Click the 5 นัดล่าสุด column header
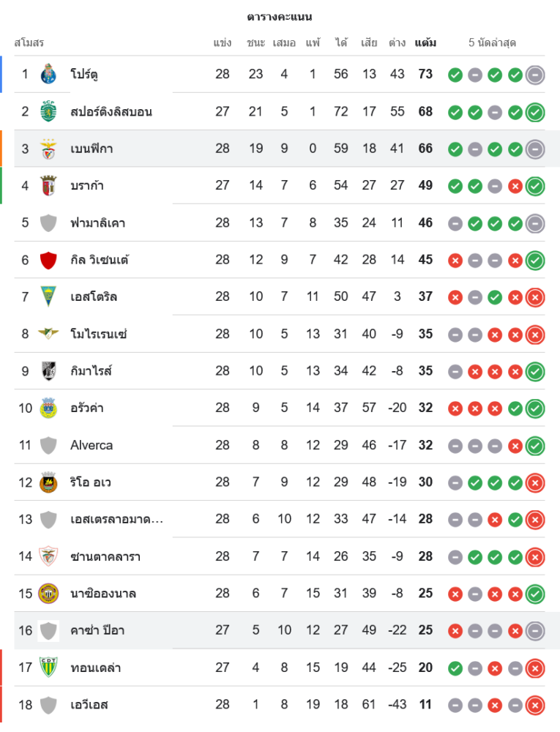 [493, 42]
